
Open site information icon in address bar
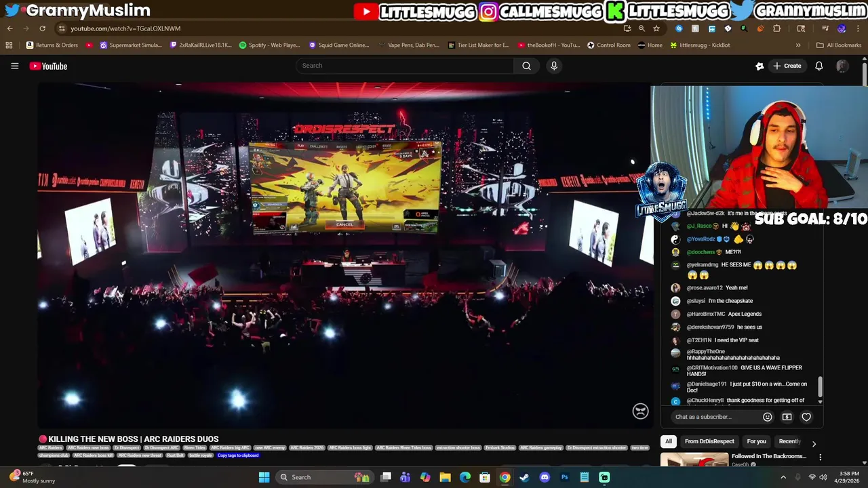point(62,28)
